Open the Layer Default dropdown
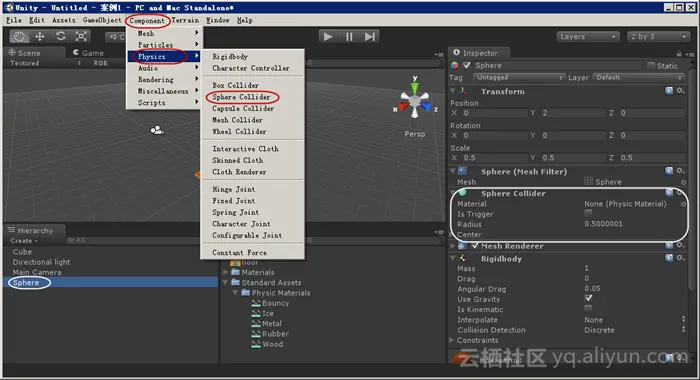700x380 pixels. tap(639, 77)
